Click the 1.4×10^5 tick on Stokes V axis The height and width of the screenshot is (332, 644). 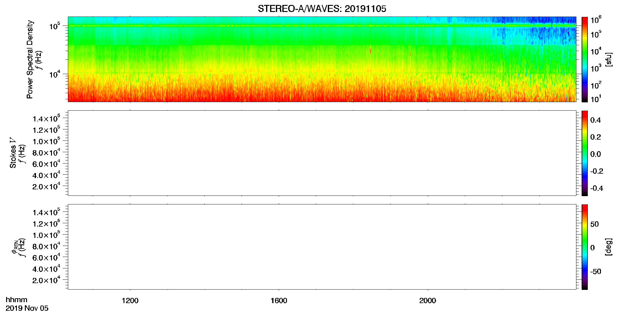click(46, 118)
